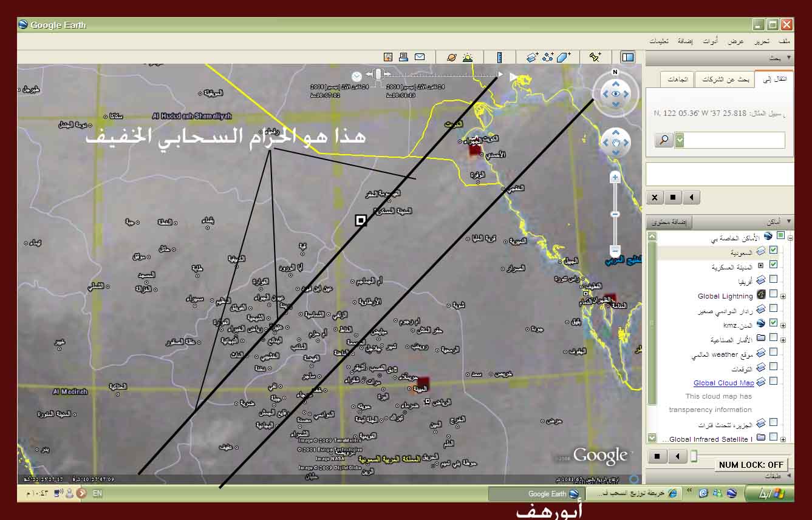Enable the Global Lightning checkbox
This screenshot has width=812, height=520.
(773, 294)
